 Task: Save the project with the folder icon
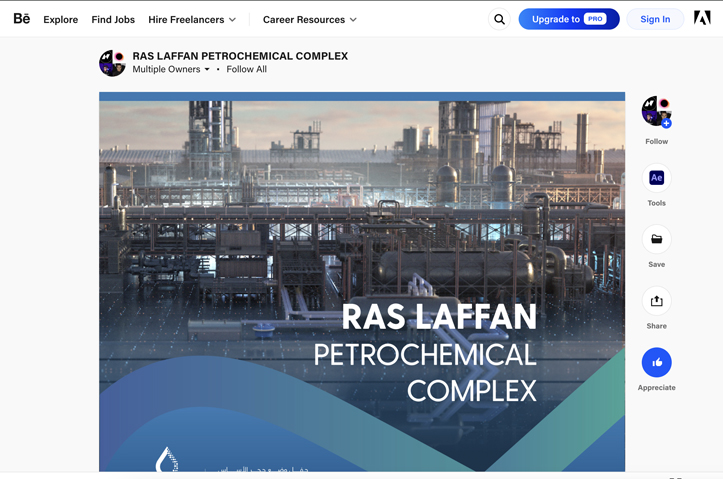tap(657, 239)
